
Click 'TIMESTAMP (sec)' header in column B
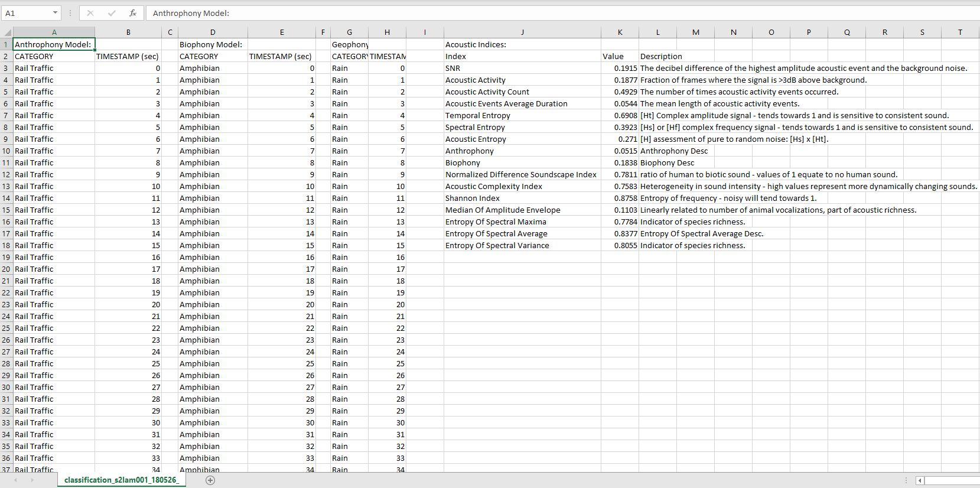click(128, 56)
